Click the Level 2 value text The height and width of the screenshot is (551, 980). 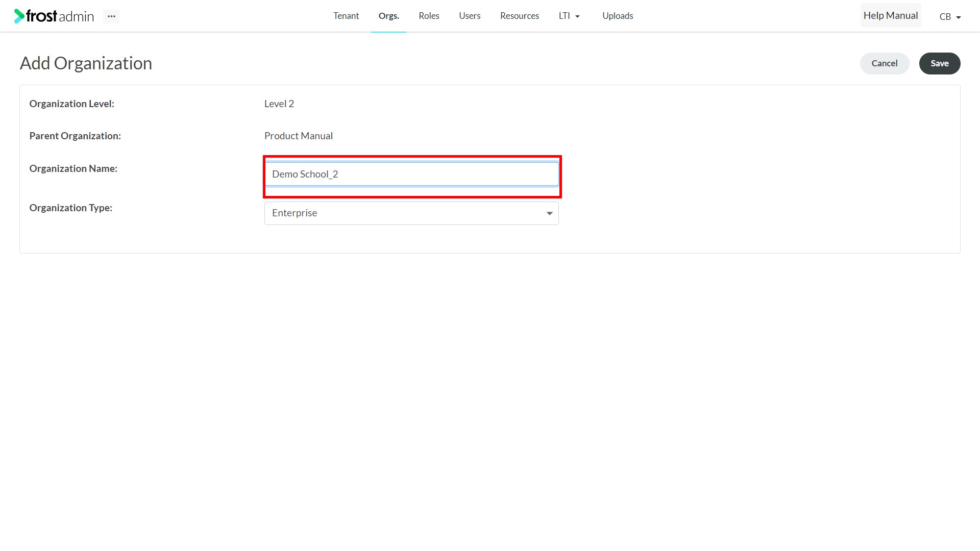pyautogui.click(x=279, y=104)
